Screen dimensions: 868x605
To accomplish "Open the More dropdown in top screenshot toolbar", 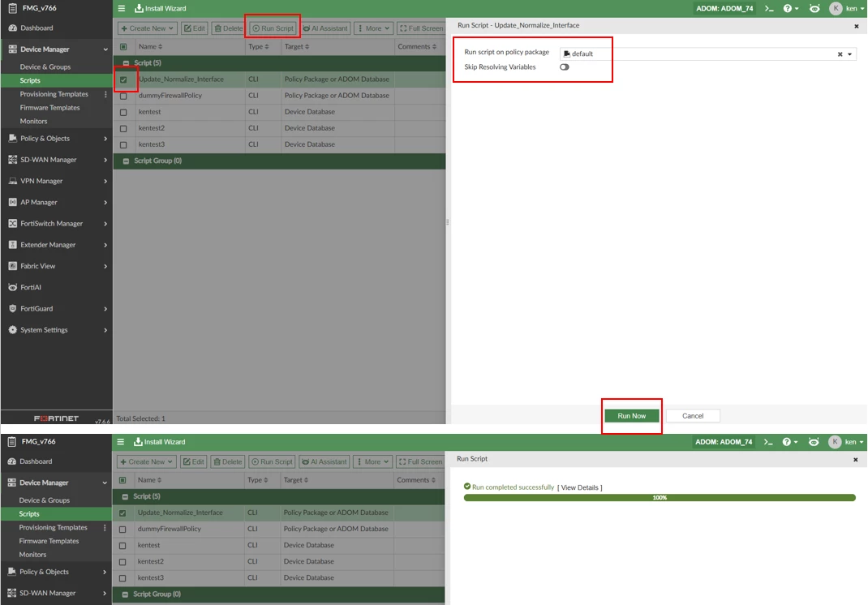I will 374,28.
